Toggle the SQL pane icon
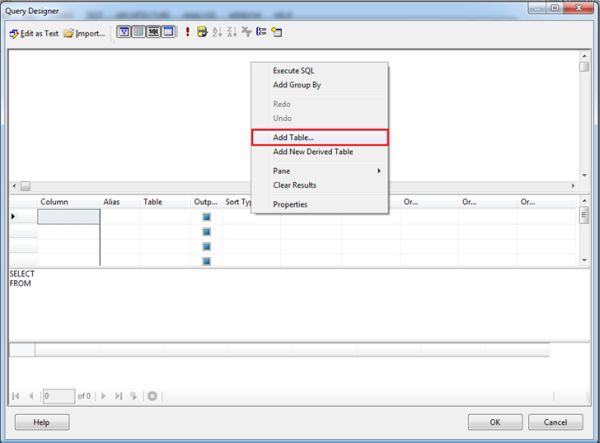The image size is (600, 443). 153,32
